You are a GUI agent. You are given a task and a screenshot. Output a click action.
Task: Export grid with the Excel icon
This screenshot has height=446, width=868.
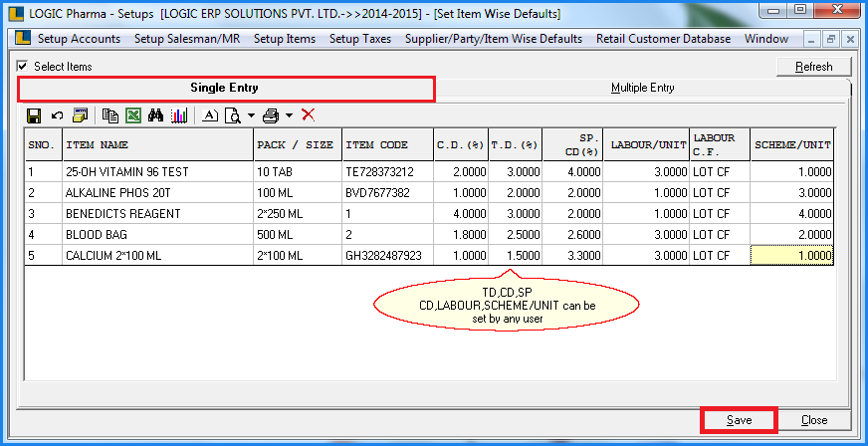pyautogui.click(x=133, y=115)
